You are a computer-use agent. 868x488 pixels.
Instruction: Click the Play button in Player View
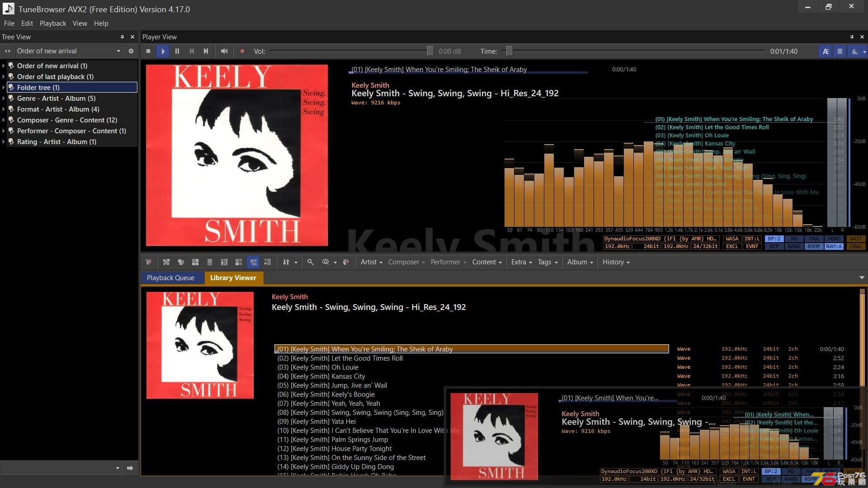[x=163, y=51]
